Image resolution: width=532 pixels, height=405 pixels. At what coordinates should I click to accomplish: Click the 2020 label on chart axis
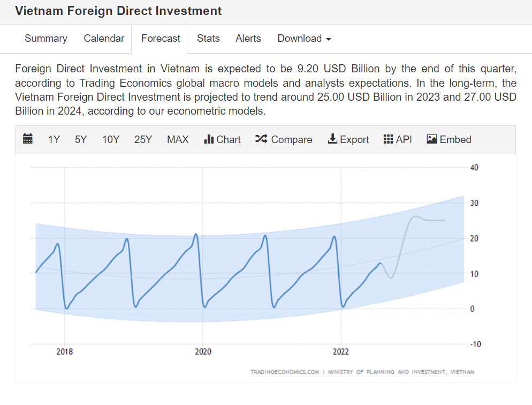[x=203, y=352]
